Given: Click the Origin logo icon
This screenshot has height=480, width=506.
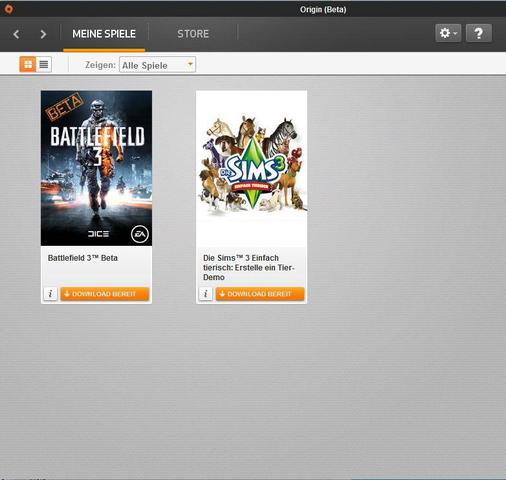Looking at the screenshot, I should (9, 9).
